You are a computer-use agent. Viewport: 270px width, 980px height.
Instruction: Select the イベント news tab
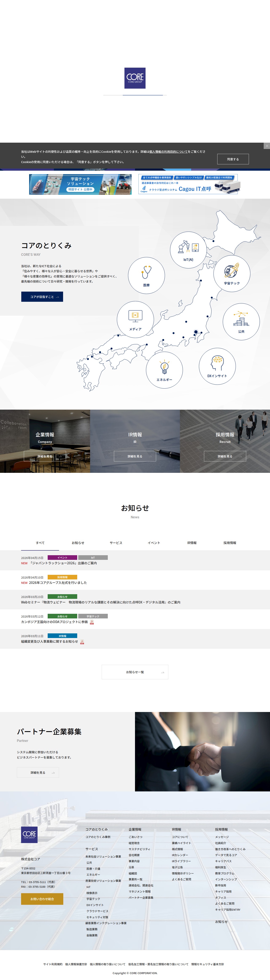click(154, 543)
